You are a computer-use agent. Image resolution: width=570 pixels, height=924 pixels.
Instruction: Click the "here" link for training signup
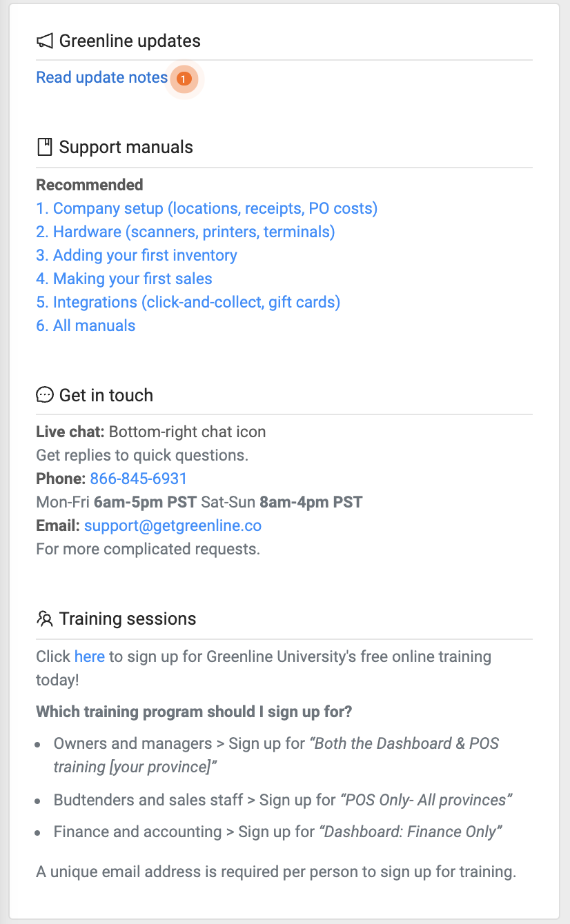point(89,656)
